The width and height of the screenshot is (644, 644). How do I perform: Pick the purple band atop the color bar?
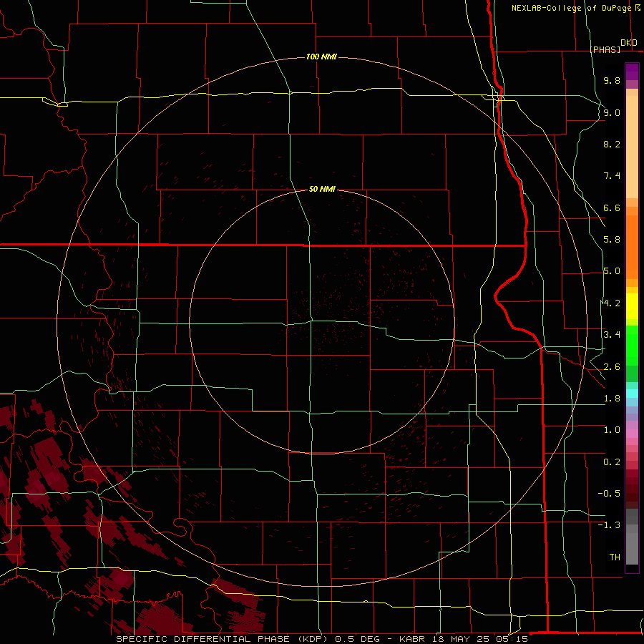pyautogui.click(x=632, y=72)
